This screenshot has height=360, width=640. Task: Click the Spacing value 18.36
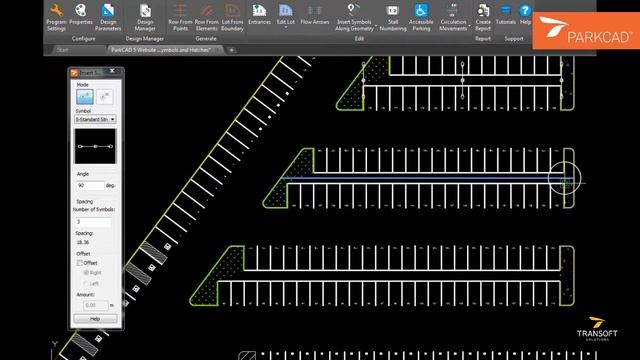tap(83, 242)
